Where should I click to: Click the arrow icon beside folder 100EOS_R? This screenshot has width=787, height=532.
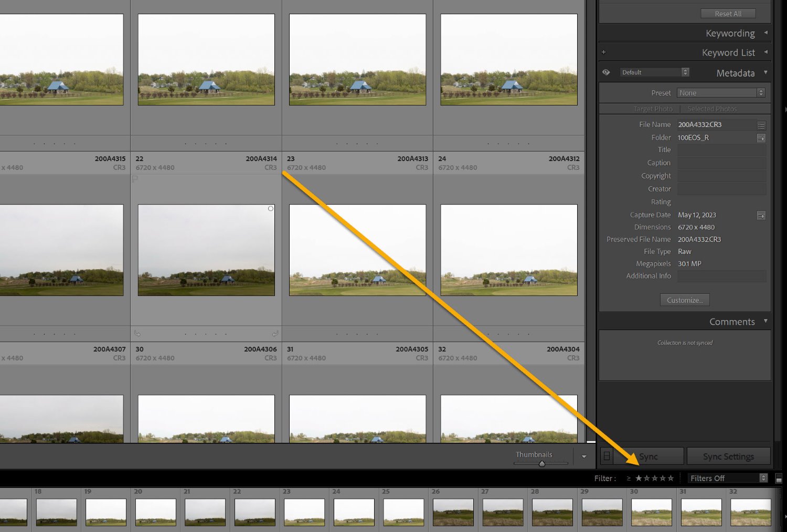coord(762,138)
